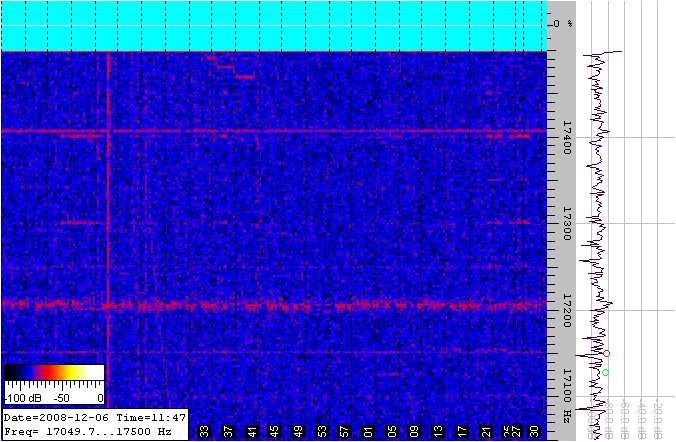Click the dB color scale legend bar
The image size is (676, 442).
54,373
